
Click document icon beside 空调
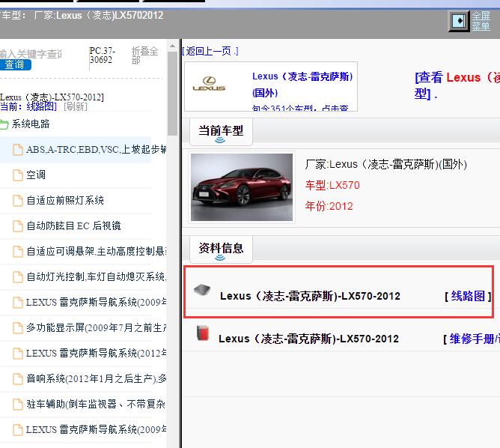click(x=18, y=175)
